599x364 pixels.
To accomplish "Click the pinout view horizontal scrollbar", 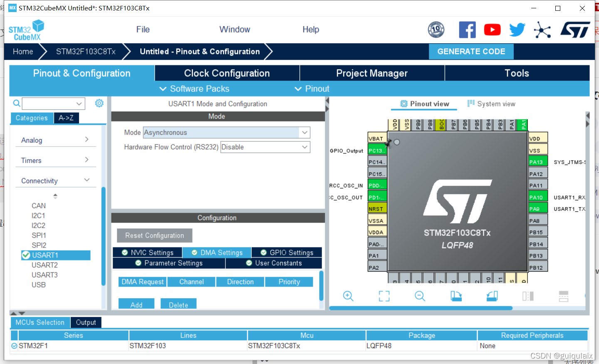I will [421, 308].
